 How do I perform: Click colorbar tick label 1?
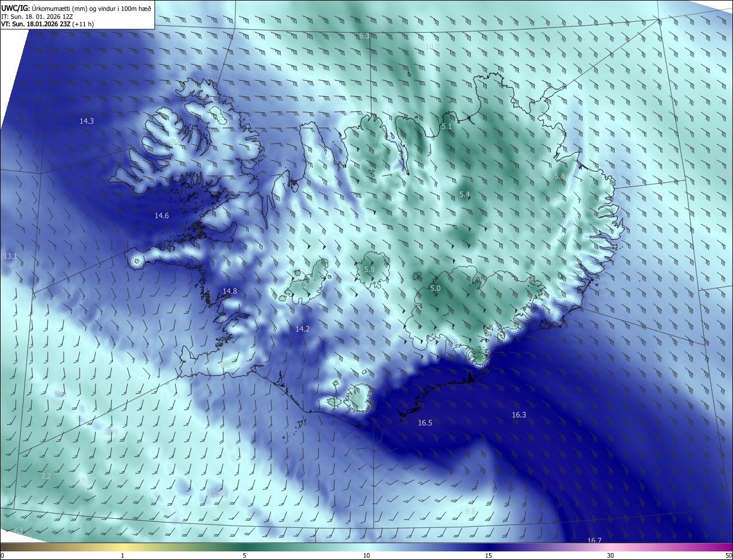click(123, 555)
